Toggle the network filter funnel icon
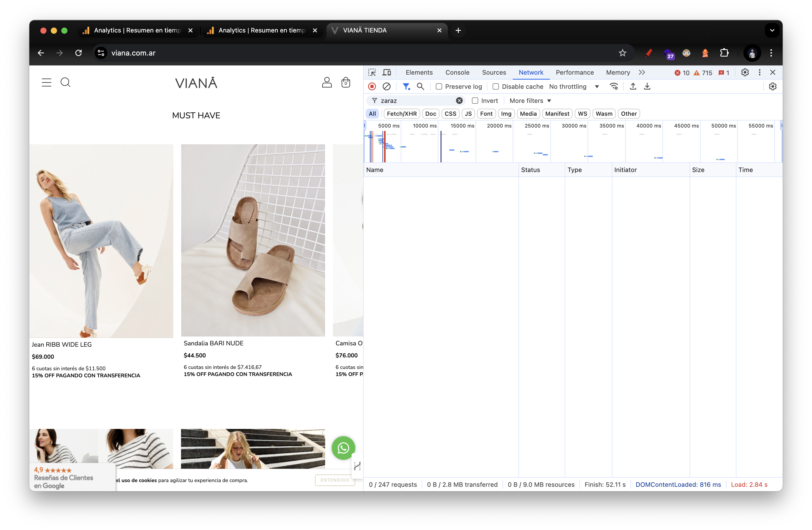Viewport: 812px width, 530px height. [x=406, y=87]
